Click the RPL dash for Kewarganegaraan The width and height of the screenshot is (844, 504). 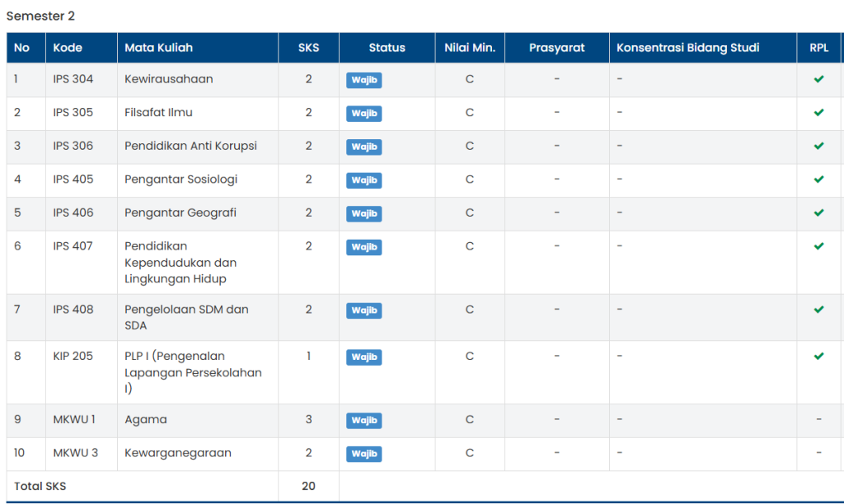[x=818, y=452]
